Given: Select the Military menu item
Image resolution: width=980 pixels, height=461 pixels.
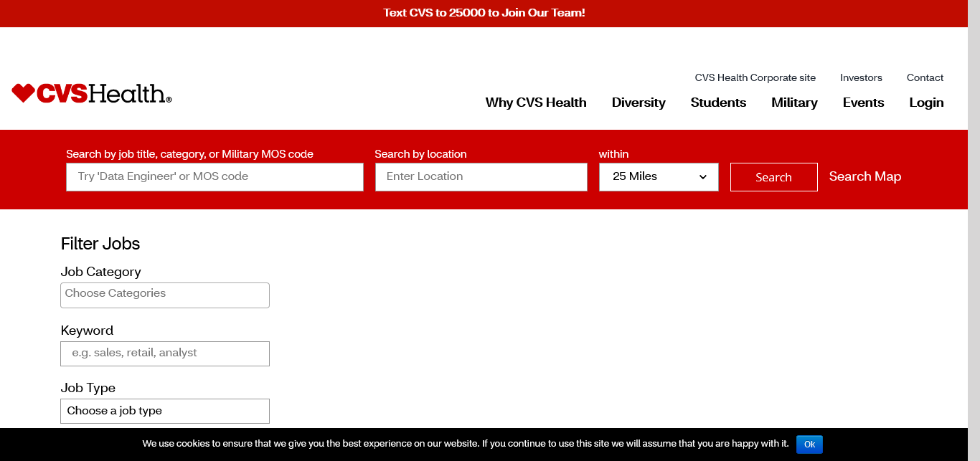Looking at the screenshot, I should [x=793, y=103].
